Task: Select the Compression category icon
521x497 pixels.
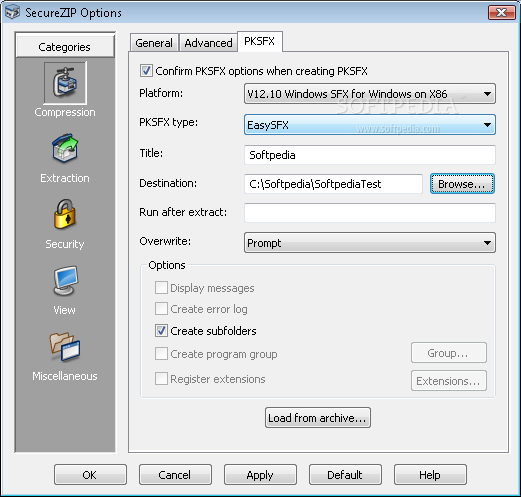Action: pyautogui.click(x=65, y=83)
